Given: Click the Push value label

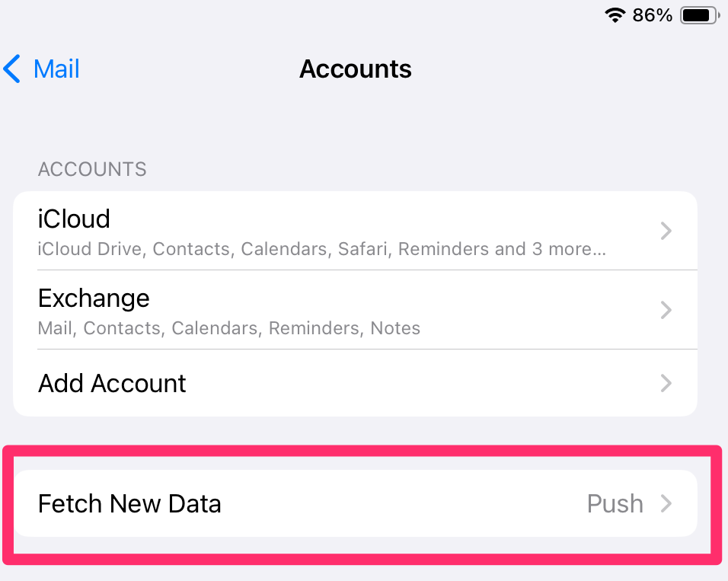Looking at the screenshot, I should click(x=615, y=503).
